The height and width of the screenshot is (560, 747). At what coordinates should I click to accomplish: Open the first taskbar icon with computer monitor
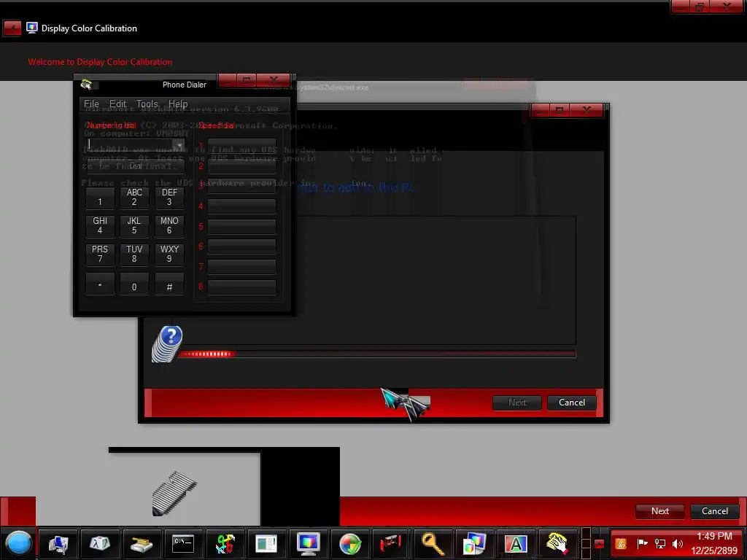coord(58,543)
